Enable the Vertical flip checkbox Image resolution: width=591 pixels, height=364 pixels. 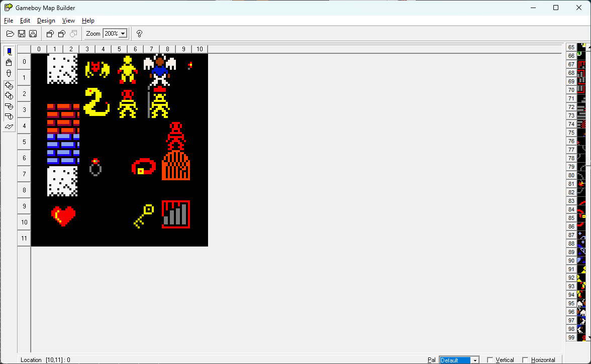pyautogui.click(x=490, y=360)
